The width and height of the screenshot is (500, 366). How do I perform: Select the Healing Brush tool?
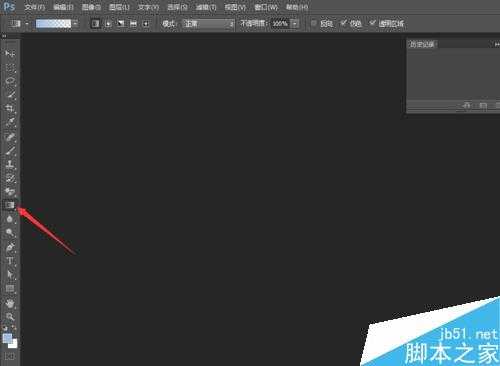10,137
